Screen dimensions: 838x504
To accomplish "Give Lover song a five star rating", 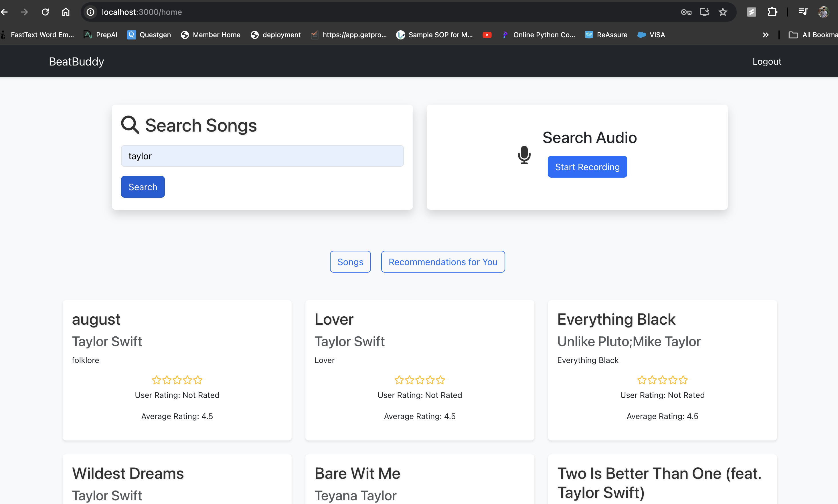I will 440,380.
